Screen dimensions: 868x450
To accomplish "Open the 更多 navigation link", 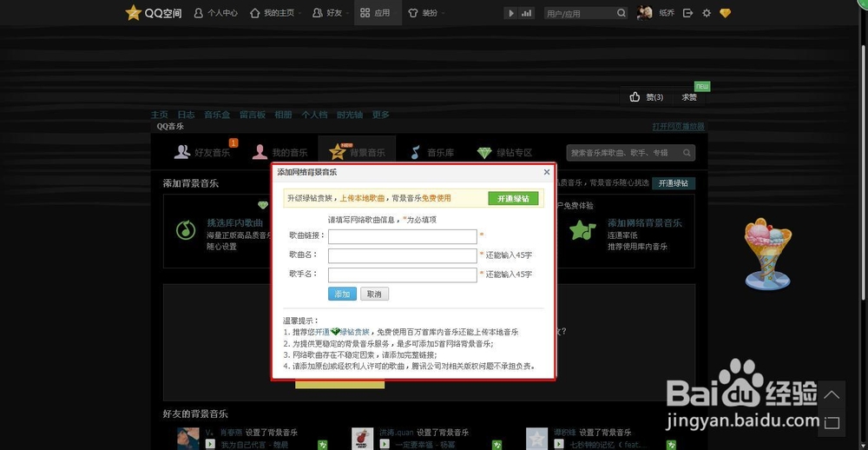I will [381, 115].
